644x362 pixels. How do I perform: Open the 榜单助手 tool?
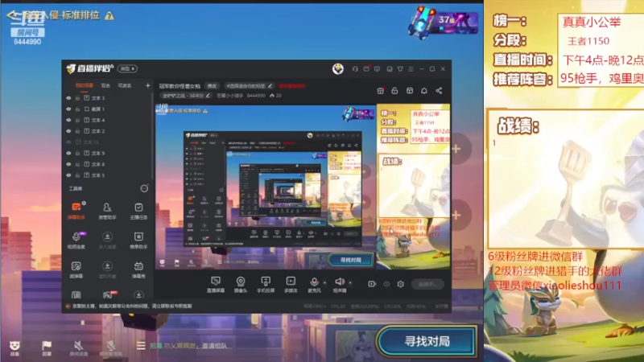point(138,240)
